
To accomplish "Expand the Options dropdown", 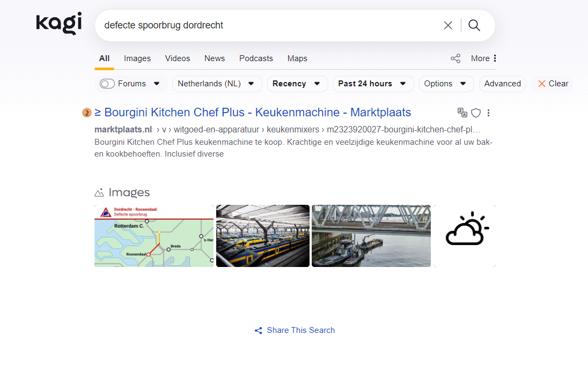I will 446,84.
